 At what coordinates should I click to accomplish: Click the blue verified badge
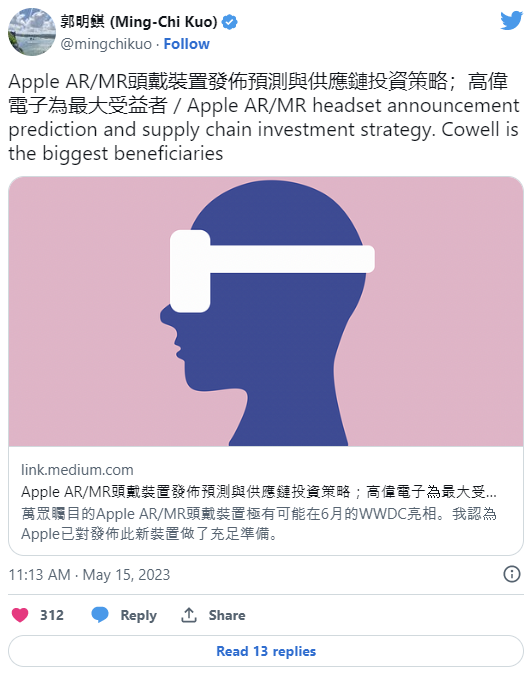point(230,22)
